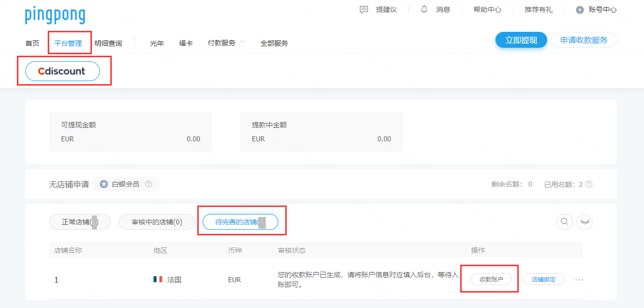Screen dimensions: 644x308
Task: Open 推荐有礼 link
Action: click(x=539, y=9)
